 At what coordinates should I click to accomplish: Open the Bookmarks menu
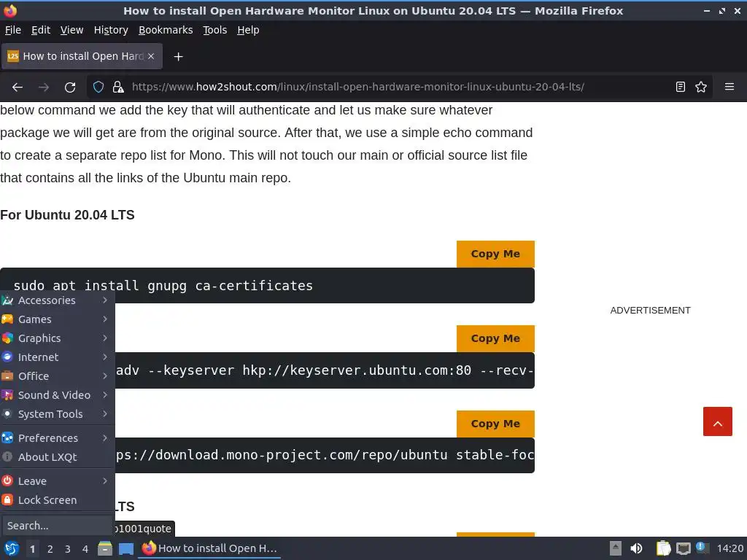tap(166, 30)
